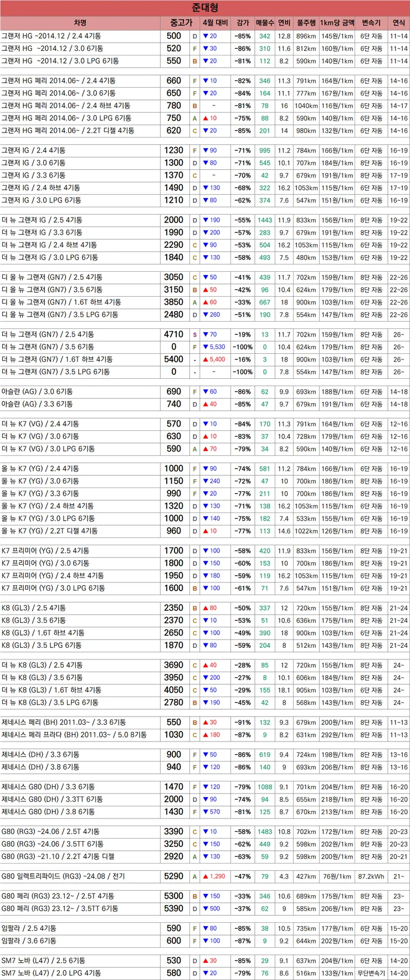Image resolution: width=410 pixels, height=980 pixels.
Task: Click the "변속기" column header
Action: click(x=371, y=23)
